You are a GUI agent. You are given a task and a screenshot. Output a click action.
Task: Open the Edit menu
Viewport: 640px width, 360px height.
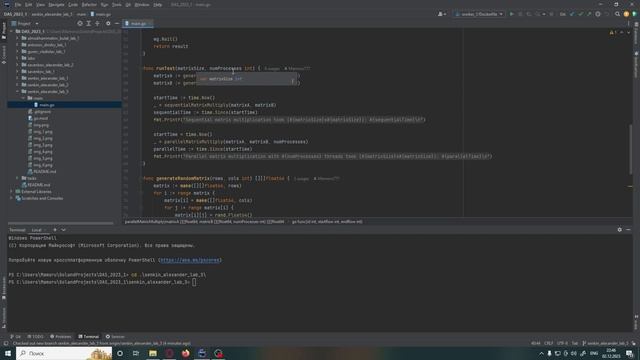[29, 4]
